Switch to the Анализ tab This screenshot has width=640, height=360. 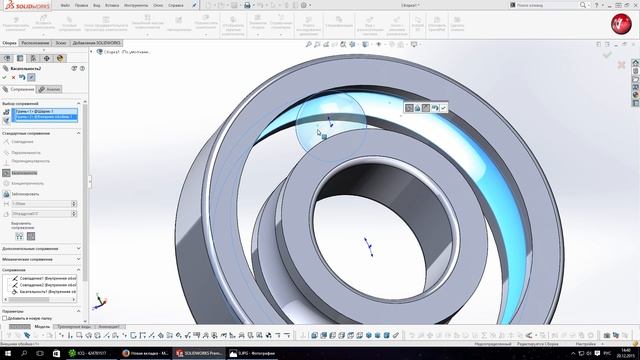[x=49, y=89]
